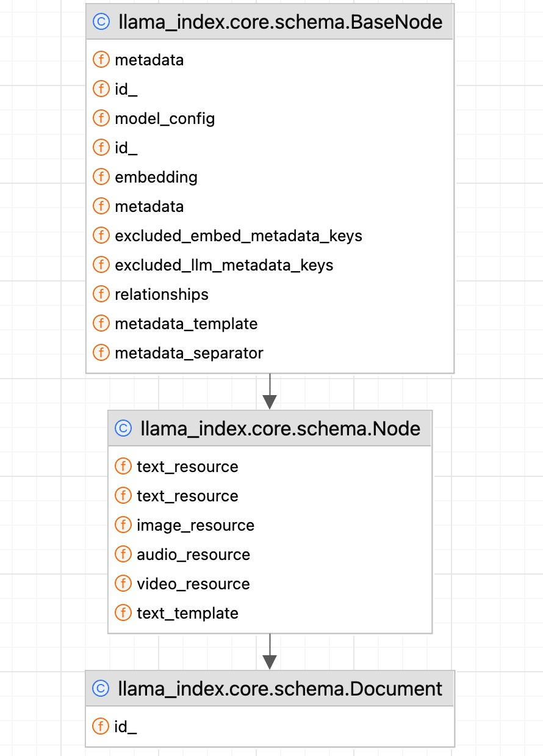Click the field icon next to model_config

point(101,118)
